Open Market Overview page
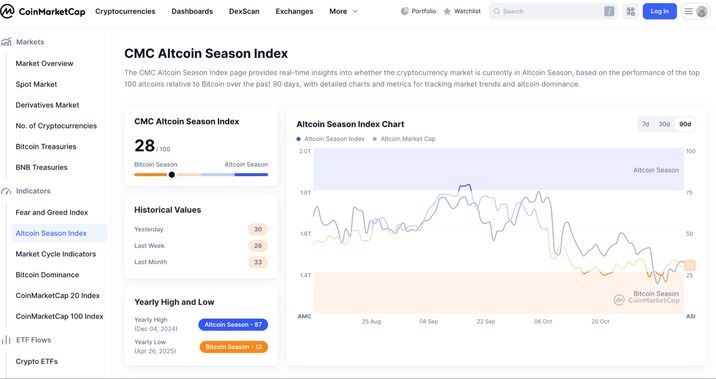The width and height of the screenshot is (716, 379). (x=44, y=63)
